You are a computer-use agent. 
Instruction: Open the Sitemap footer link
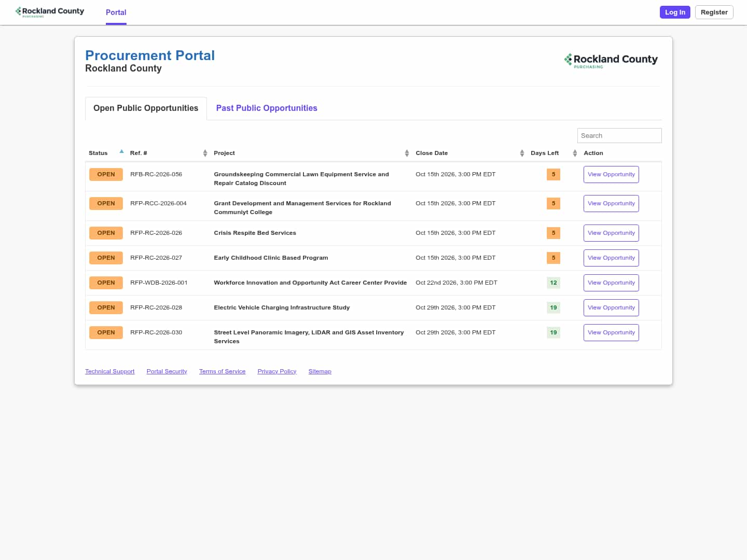pyautogui.click(x=320, y=371)
